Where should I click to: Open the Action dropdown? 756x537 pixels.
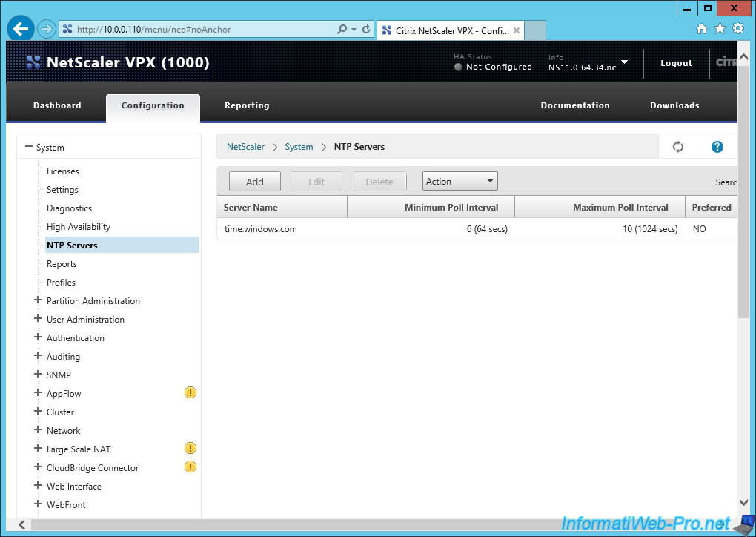460,182
